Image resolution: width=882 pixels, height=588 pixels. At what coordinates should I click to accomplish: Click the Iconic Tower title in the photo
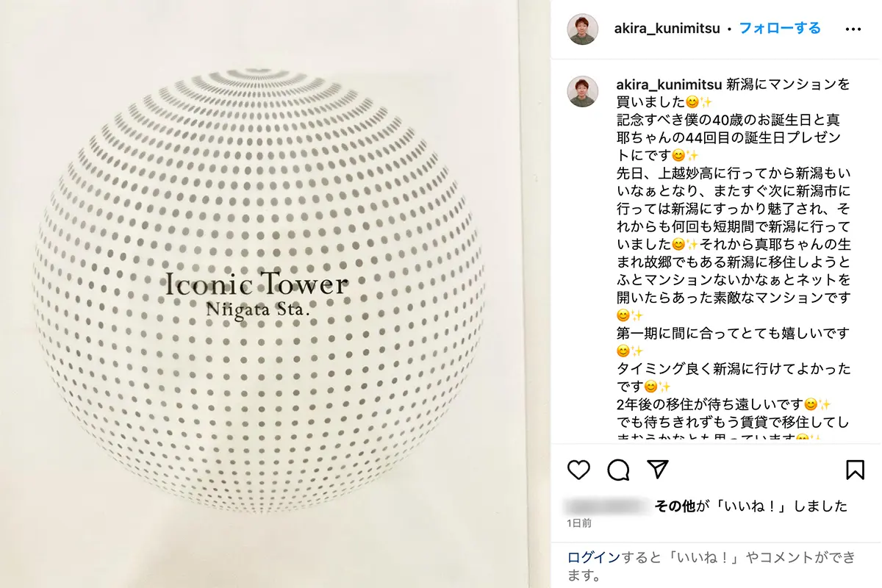257,284
